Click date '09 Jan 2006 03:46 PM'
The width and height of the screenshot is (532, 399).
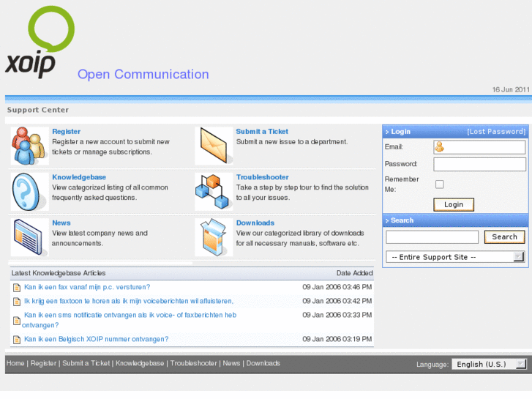pyautogui.click(x=337, y=287)
